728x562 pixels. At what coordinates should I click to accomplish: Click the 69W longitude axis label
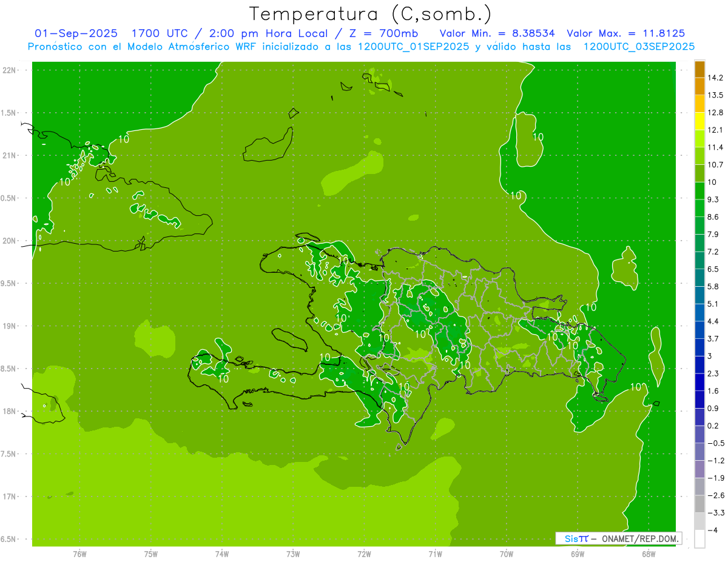pyautogui.click(x=578, y=554)
